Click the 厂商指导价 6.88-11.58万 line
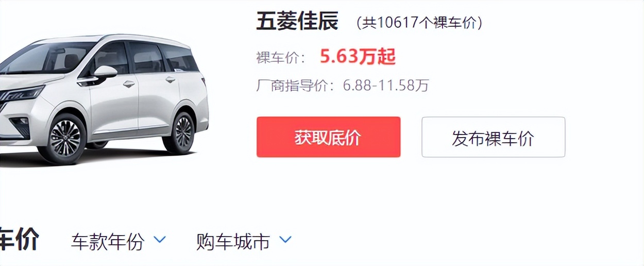644x266 pixels. [343, 85]
